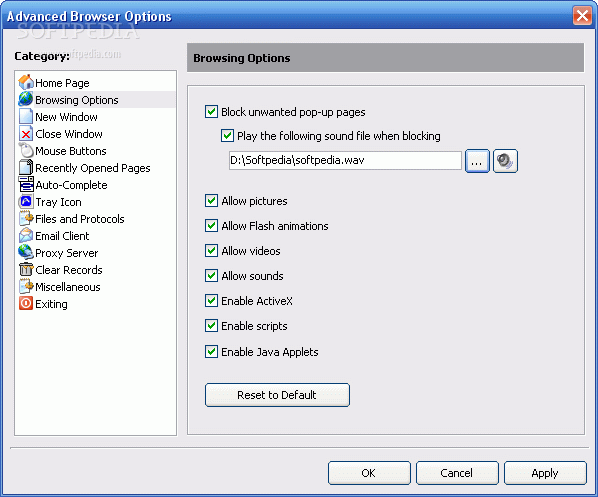
Task: Click the Home Page house icon
Action: [26, 82]
